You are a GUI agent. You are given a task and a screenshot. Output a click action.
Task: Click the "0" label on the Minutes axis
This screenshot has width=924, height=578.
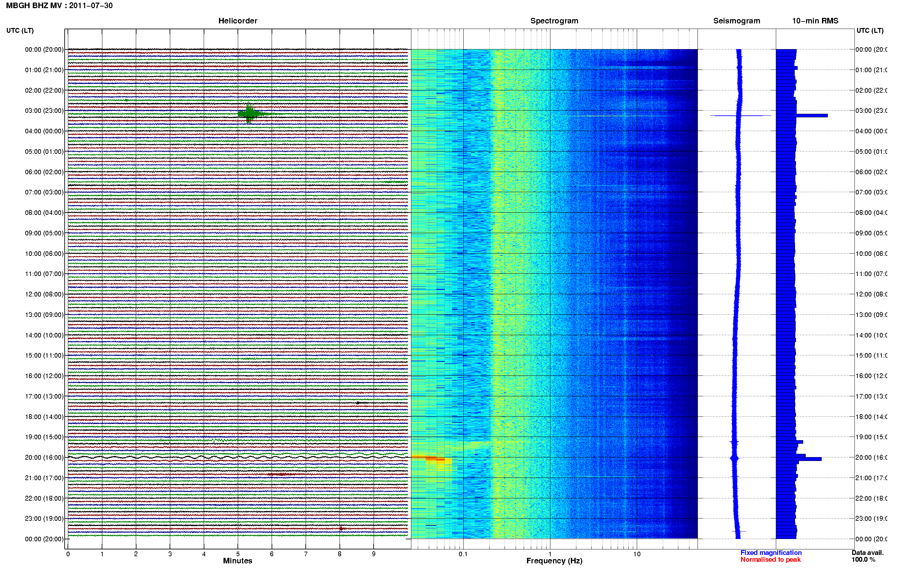click(x=68, y=554)
